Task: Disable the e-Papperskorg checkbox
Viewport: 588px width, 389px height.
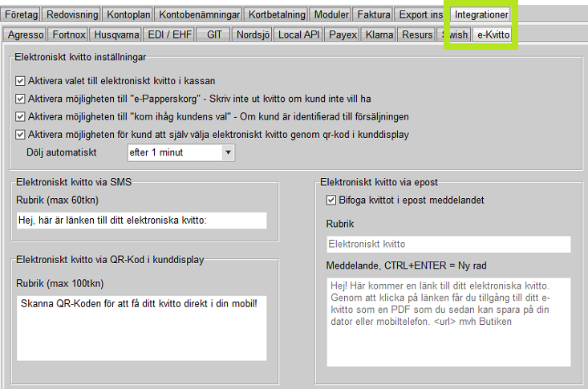Action: click(x=21, y=99)
